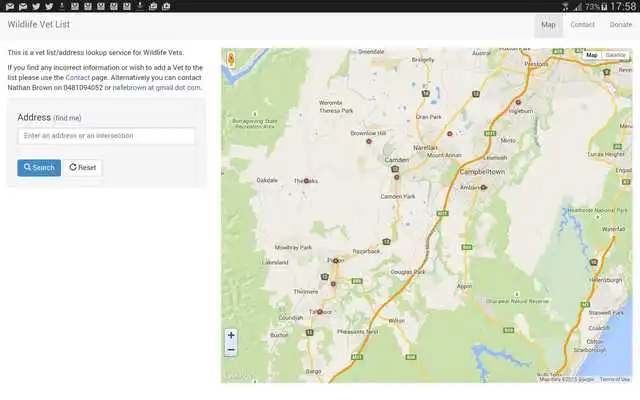
Task: Tap the 17:58 clock in status bar
Action: click(623, 6)
